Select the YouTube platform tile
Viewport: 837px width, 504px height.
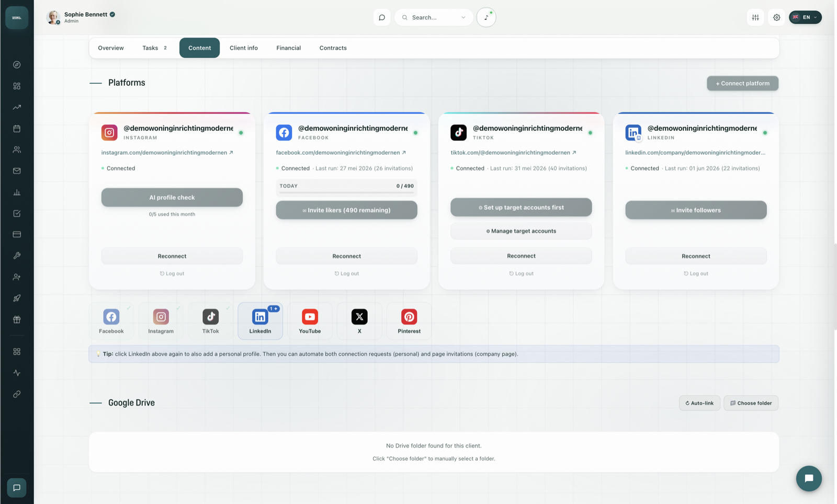[310, 321]
